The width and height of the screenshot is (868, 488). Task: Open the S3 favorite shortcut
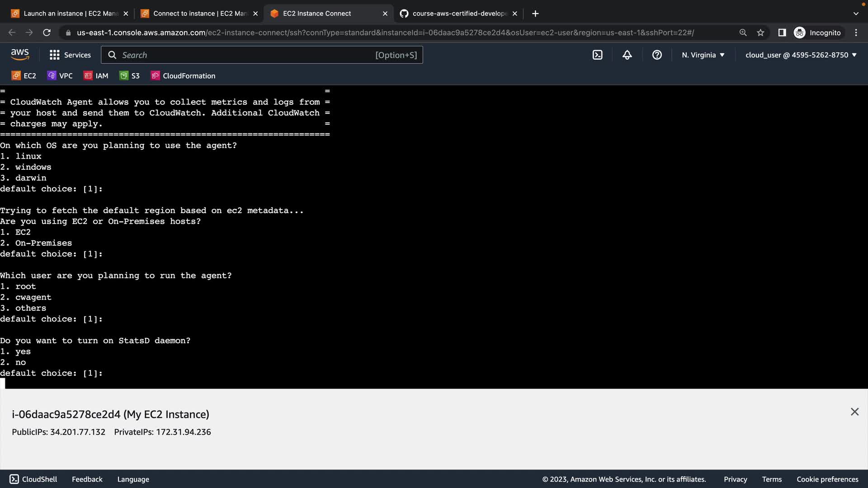click(130, 76)
